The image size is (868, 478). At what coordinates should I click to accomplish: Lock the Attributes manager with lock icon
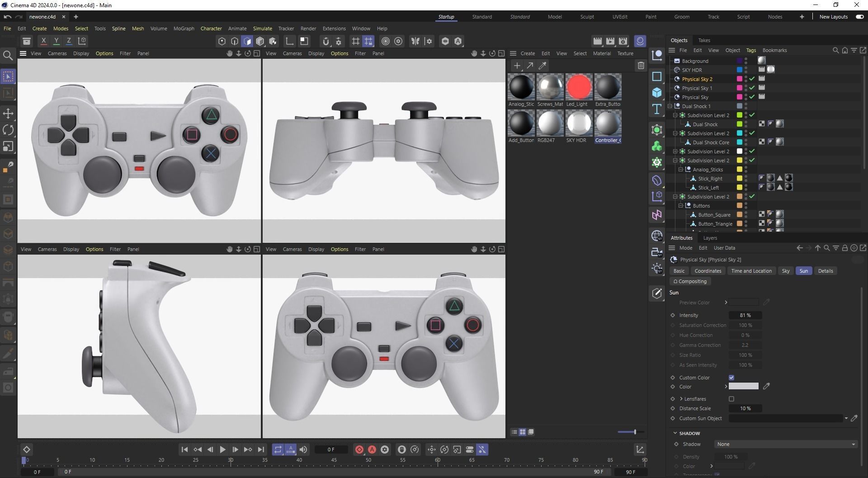pyautogui.click(x=844, y=248)
